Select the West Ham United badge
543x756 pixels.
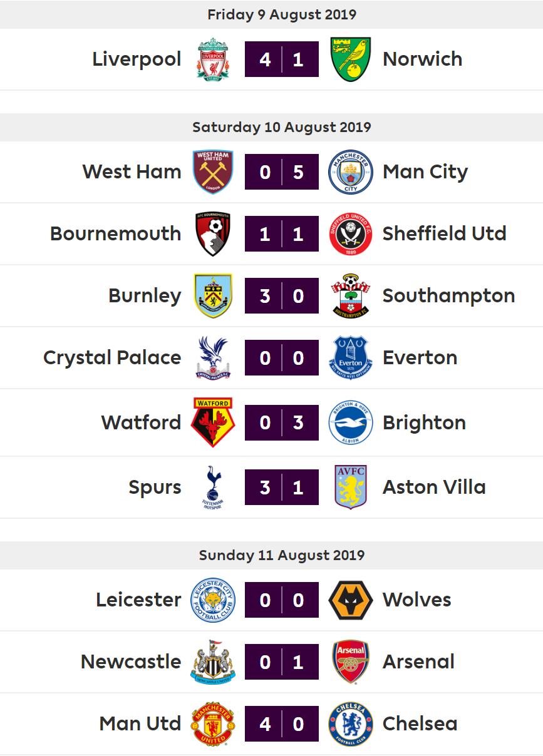(213, 171)
